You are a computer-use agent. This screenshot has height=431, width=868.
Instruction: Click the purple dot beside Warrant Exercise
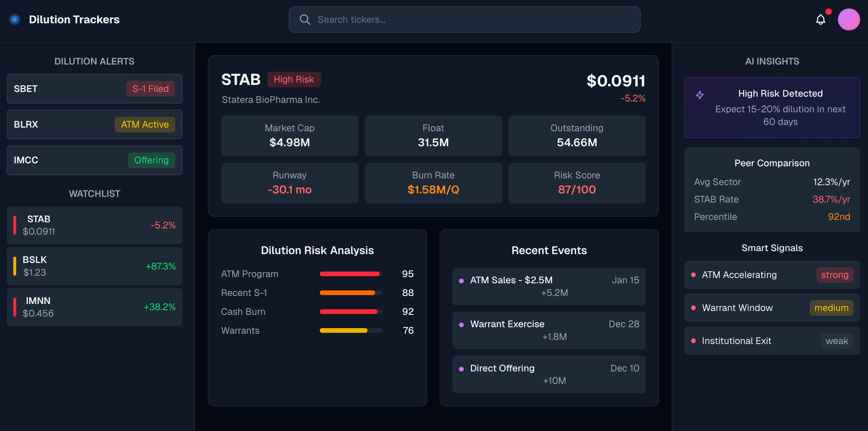[x=461, y=325]
